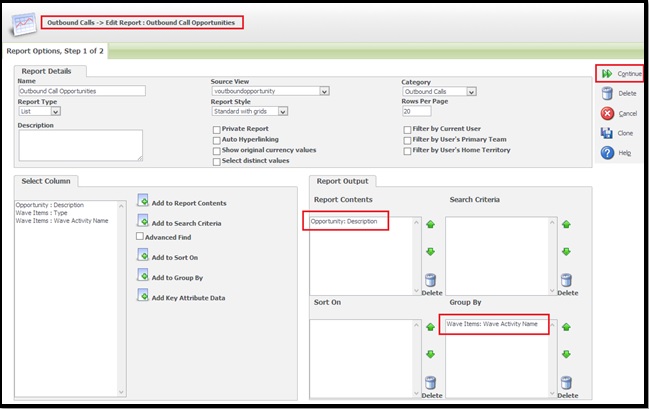Enable the Private Report checkbox
Screen dimensions: 649x409
[x=216, y=130]
